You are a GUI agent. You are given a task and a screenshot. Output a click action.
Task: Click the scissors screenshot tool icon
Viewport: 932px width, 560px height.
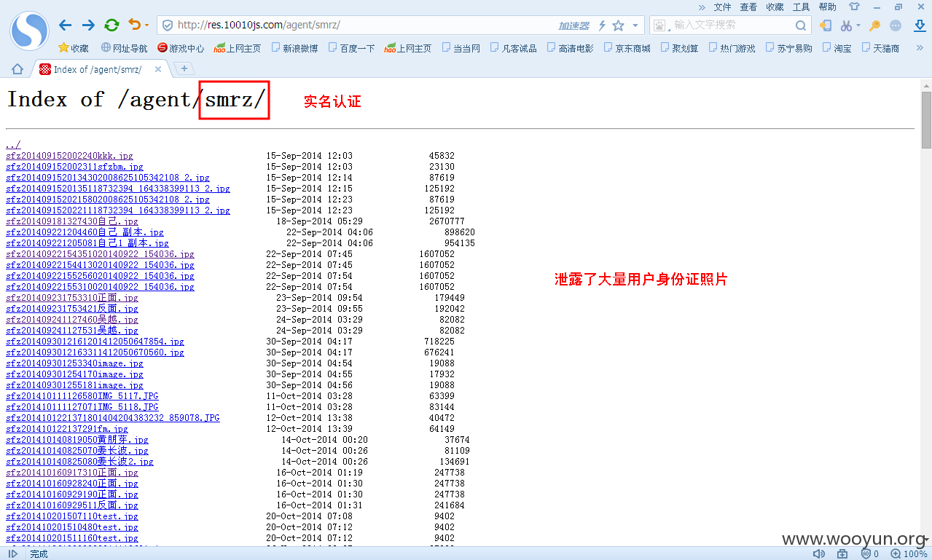click(x=846, y=25)
